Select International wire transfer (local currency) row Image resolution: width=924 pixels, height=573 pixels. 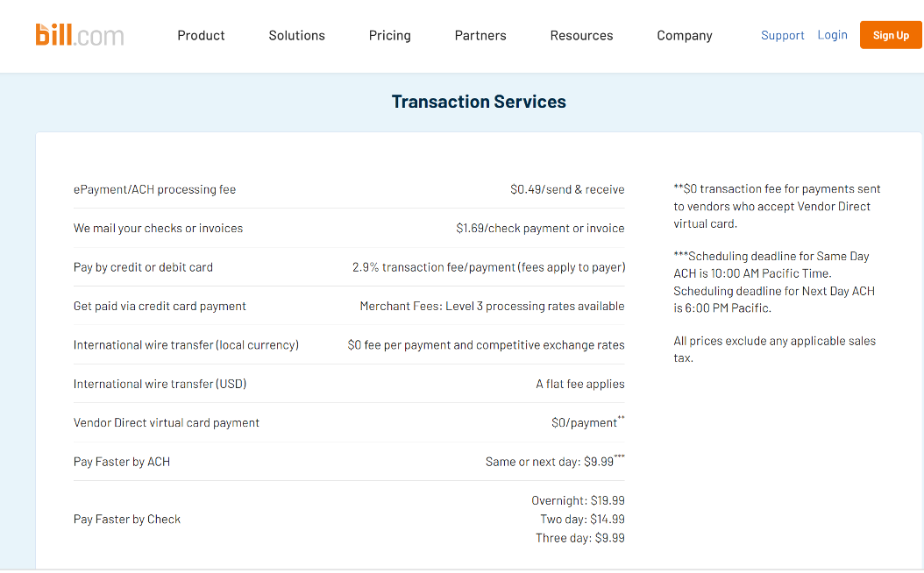click(x=186, y=345)
